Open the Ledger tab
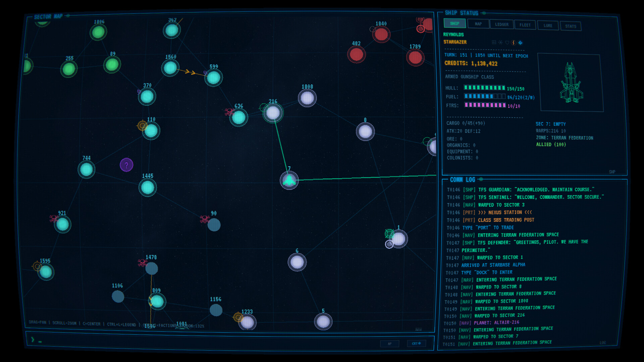This screenshot has width=644, height=362. (x=501, y=25)
